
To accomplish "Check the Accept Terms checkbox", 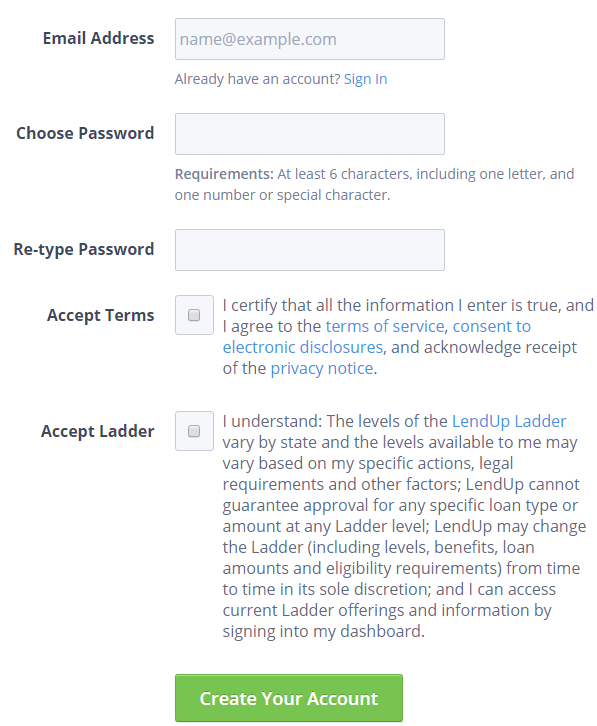I will (x=194, y=315).
